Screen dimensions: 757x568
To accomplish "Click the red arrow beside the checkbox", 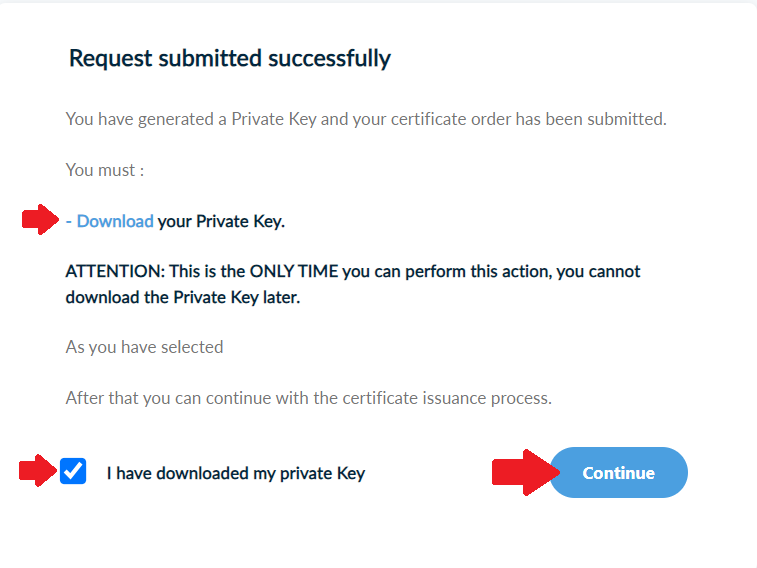I will [38, 470].
